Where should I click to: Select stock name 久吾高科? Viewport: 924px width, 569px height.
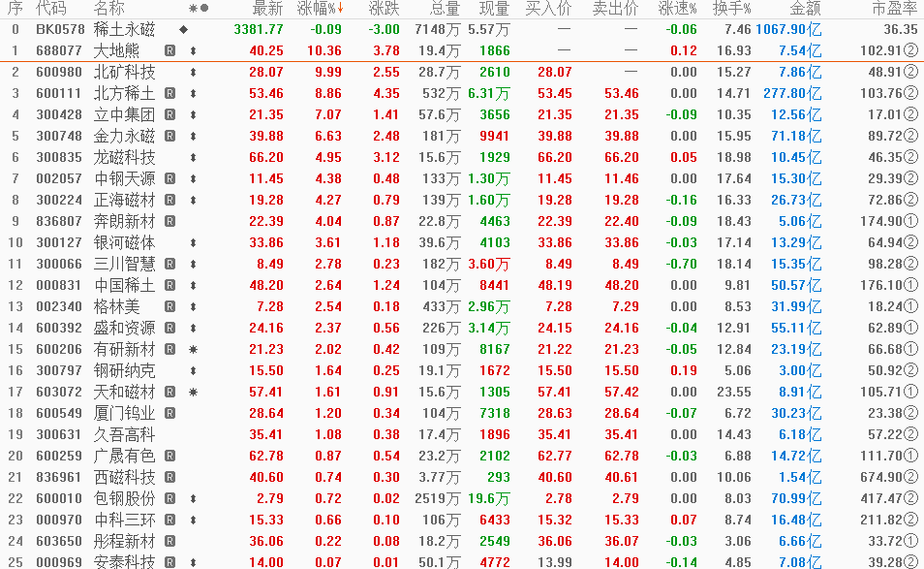(124, 434)
